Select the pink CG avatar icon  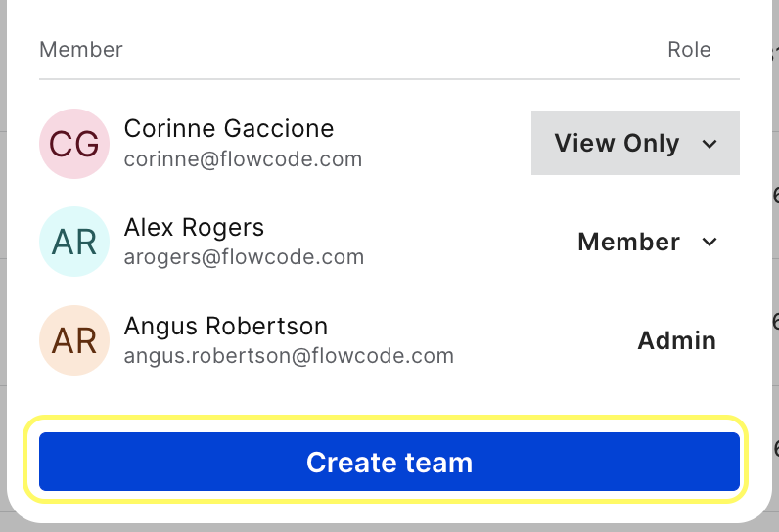click(x=74, y=144)
